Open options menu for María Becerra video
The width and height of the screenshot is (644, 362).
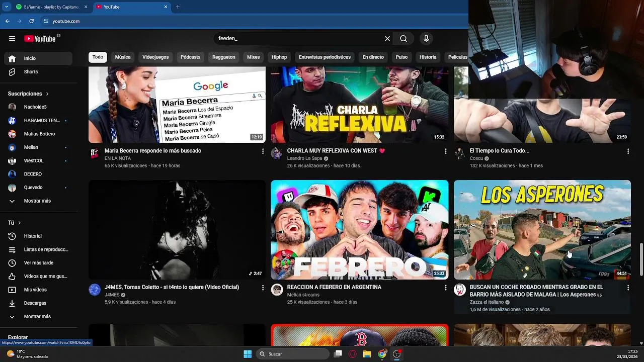[263, 151]
